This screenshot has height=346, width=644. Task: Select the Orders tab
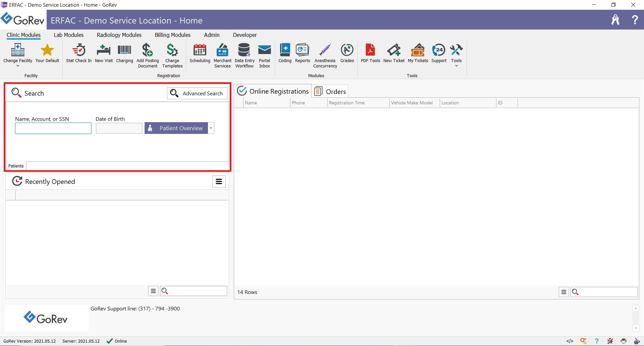tap(330, 91)
